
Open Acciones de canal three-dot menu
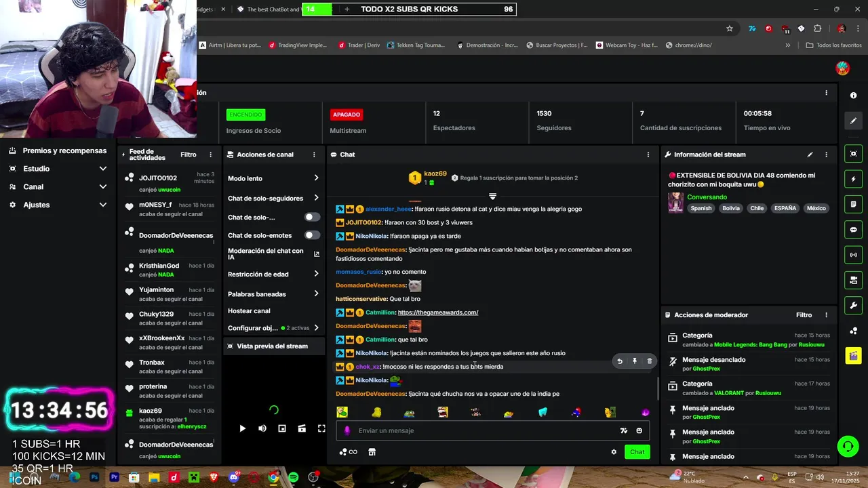314,155
